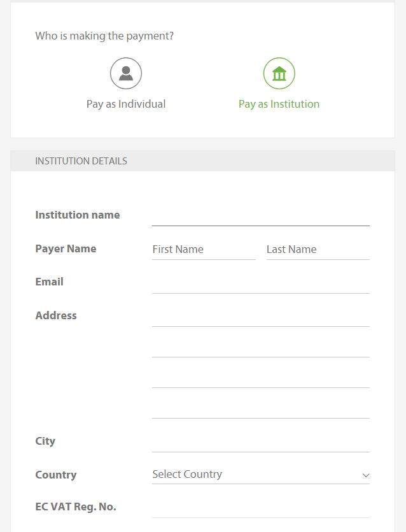Click the Last Name field
The image size is (406, 532).
click(318, 249)
